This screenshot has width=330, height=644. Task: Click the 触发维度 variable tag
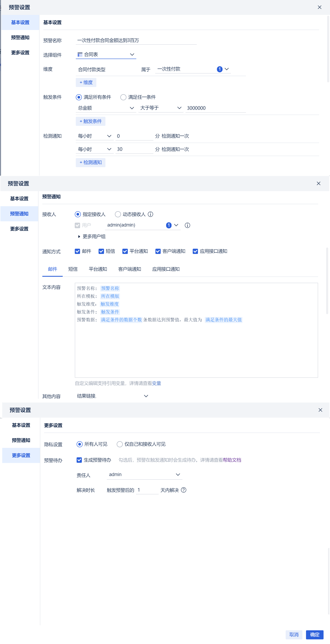(x=110, y=304)
